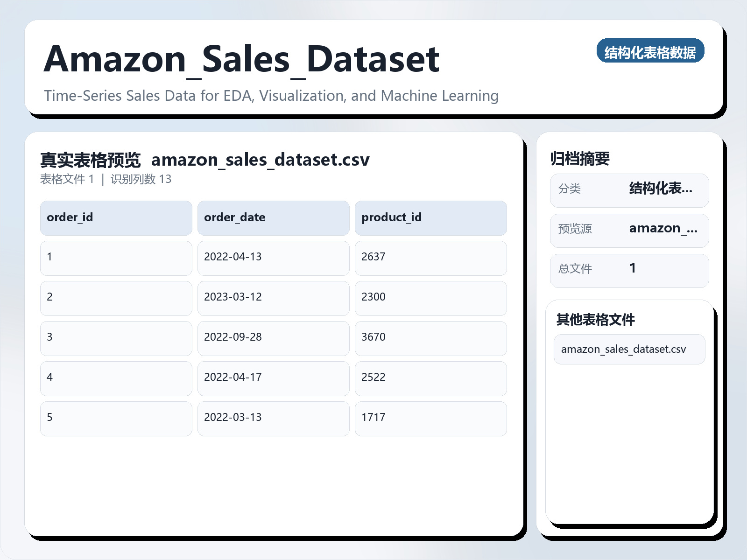Viewport: 747px width, 560px height.
Task: Select the date cell 2022-04-13
Action: click(274, 257)
